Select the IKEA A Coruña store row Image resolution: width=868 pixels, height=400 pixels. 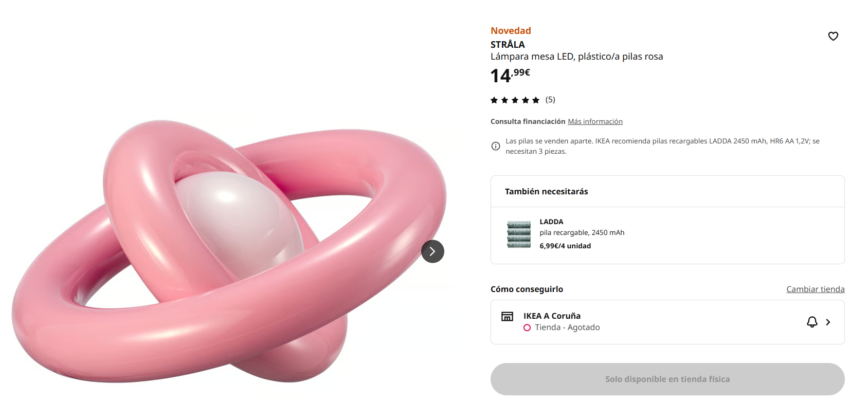(x=667, y=322)
